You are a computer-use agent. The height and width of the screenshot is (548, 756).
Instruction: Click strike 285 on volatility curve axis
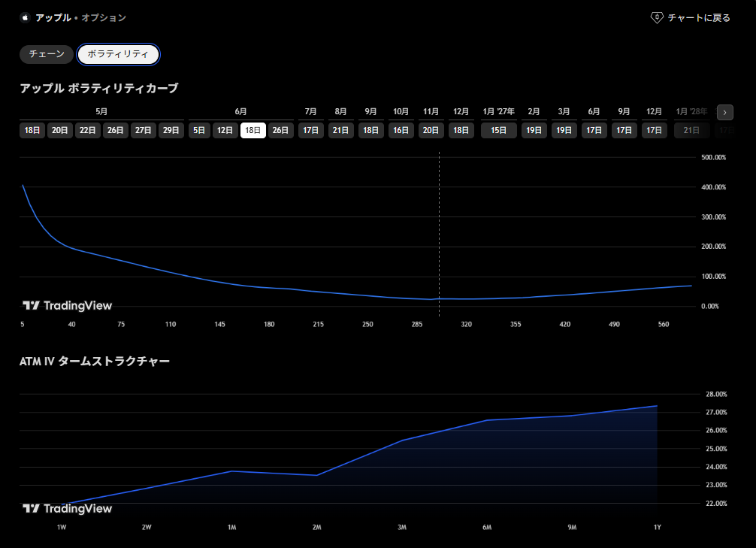pyautogui.click(x=417, y=324)
